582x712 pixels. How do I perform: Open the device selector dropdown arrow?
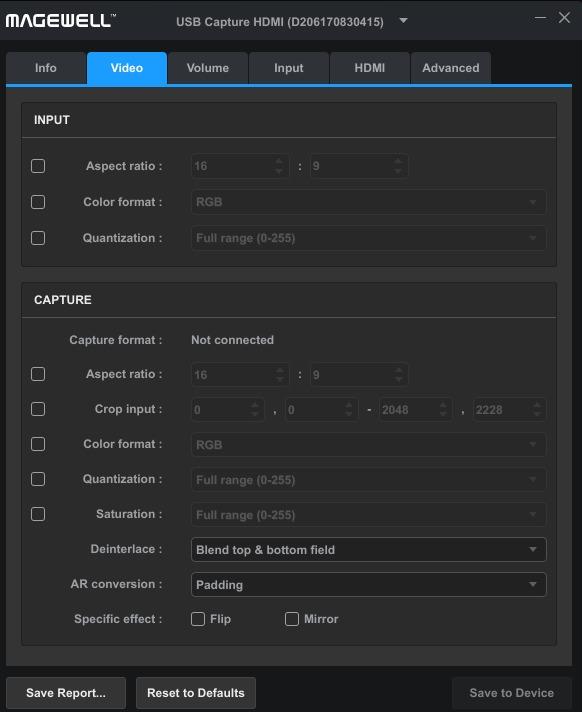403,21
